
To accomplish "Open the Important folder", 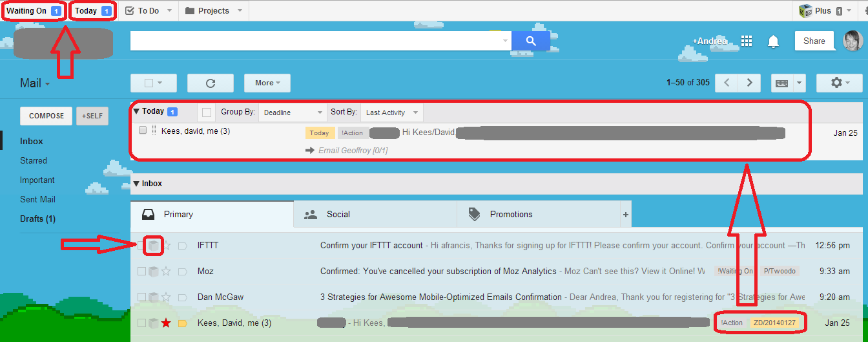I will tap(37, 180).
